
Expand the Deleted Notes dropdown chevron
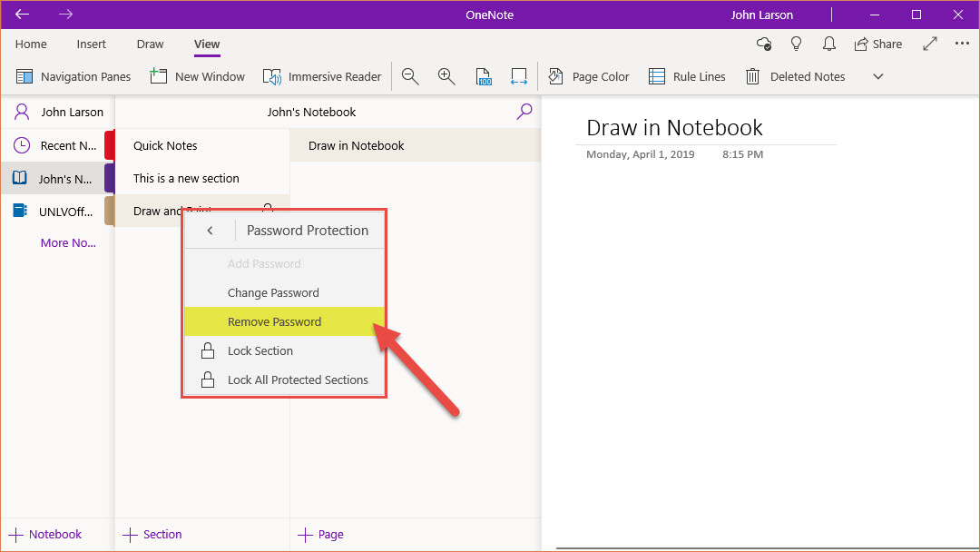coord(877,76)
